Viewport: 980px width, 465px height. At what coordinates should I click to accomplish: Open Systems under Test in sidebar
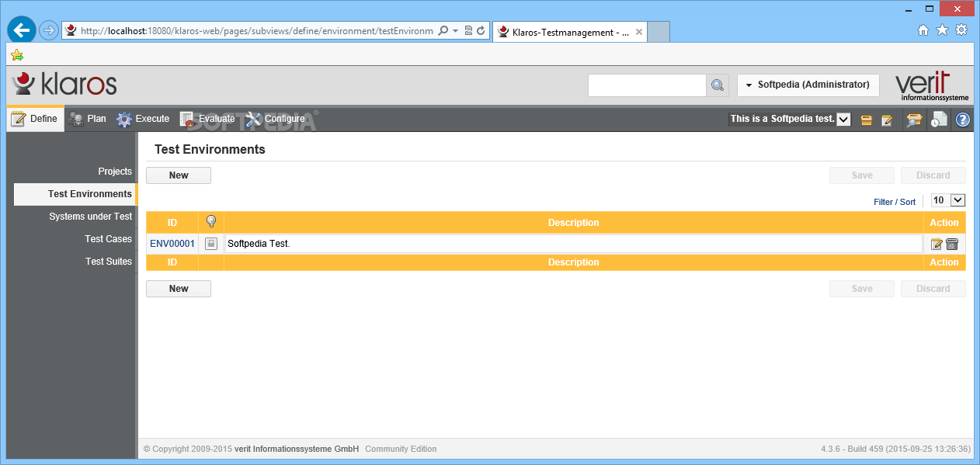(90, 217)
